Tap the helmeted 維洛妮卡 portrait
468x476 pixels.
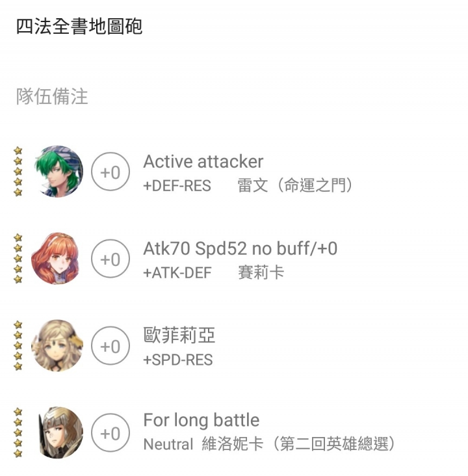coord(59,432)
